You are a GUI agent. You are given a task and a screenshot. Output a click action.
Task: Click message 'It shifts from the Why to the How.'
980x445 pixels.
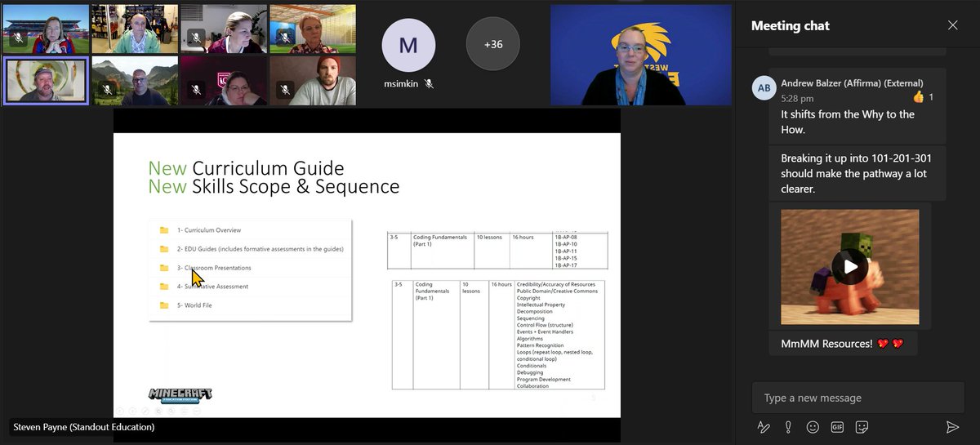848,122
